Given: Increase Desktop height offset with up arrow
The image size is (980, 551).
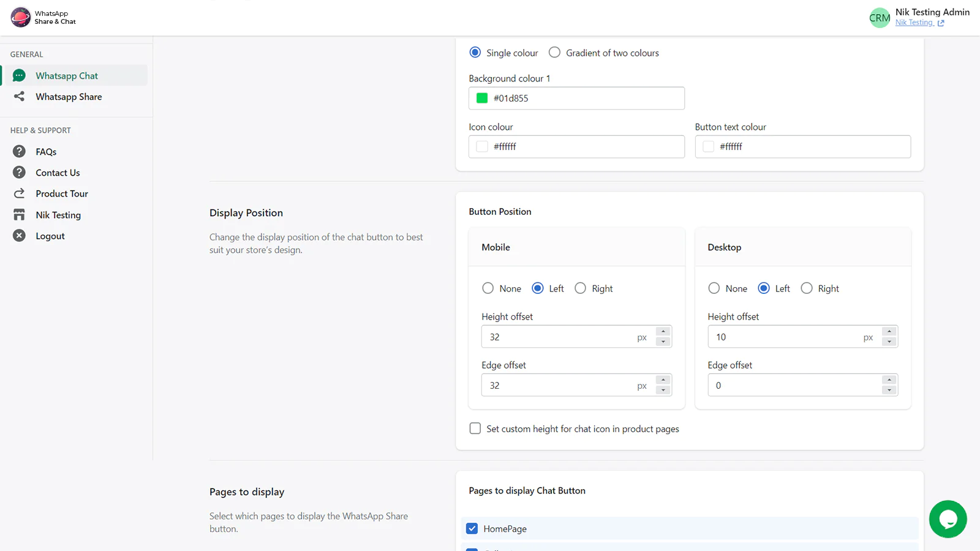Looking at the screenshot, I should (x=889, y=332).
